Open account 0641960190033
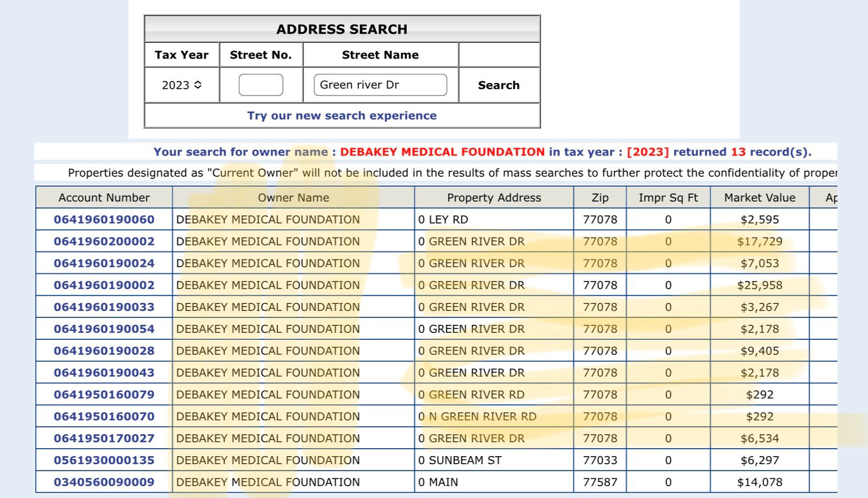 (104, 307)
